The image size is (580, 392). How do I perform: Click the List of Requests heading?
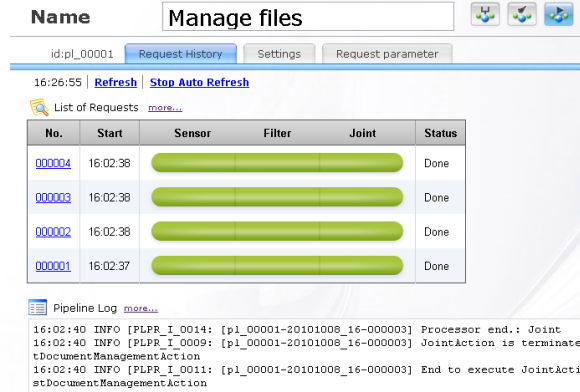[x=96, y=107]
